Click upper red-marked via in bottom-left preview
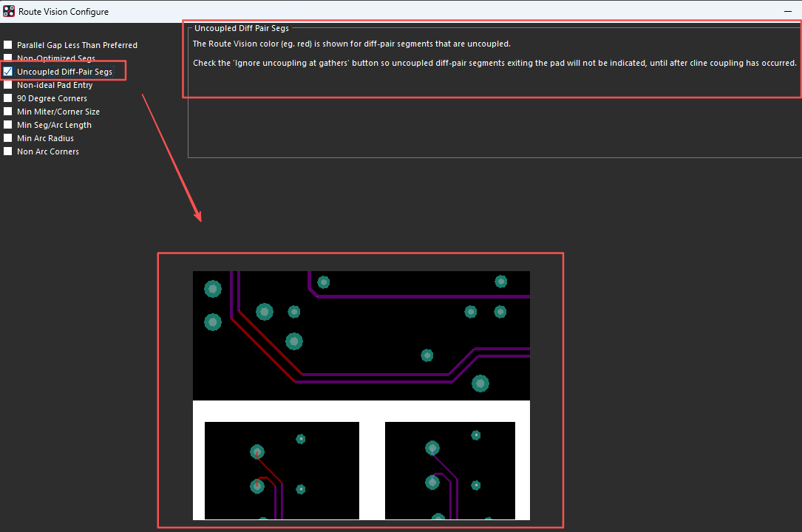 pos(256,451)
